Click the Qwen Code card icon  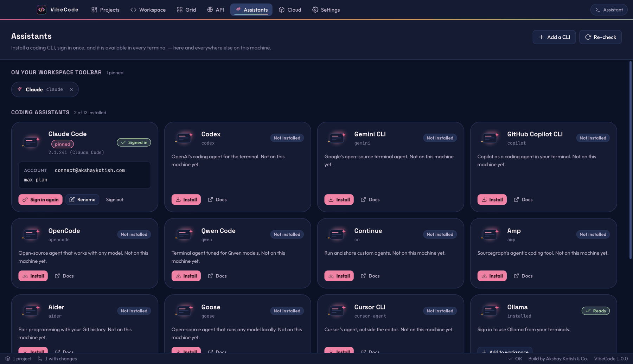pyautogui.click(x=184, y=234)
